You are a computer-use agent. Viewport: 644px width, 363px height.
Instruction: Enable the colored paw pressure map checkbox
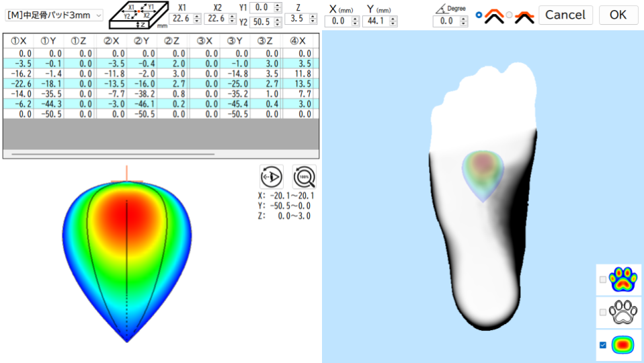[603, 280]
